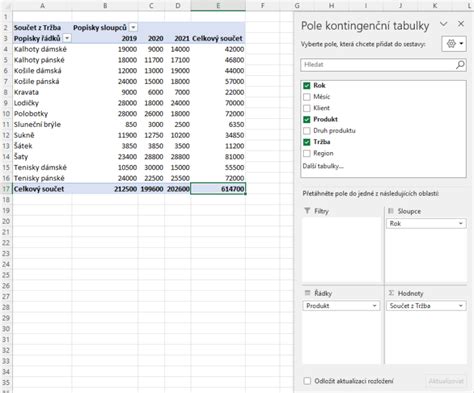Image resolution: width=474 pixels, height=393 pixels.
Task: Select the Tenisky dámské row label
Action: click(x=42, y=168)
